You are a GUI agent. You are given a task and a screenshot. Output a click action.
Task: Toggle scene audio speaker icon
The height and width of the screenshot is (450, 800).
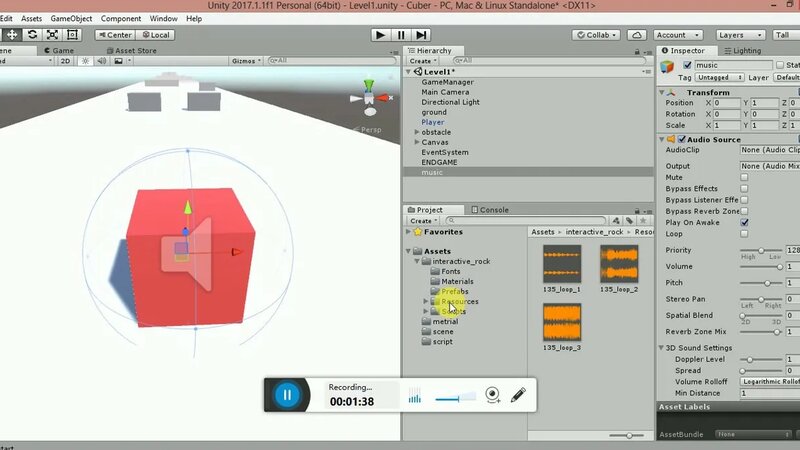102,61
